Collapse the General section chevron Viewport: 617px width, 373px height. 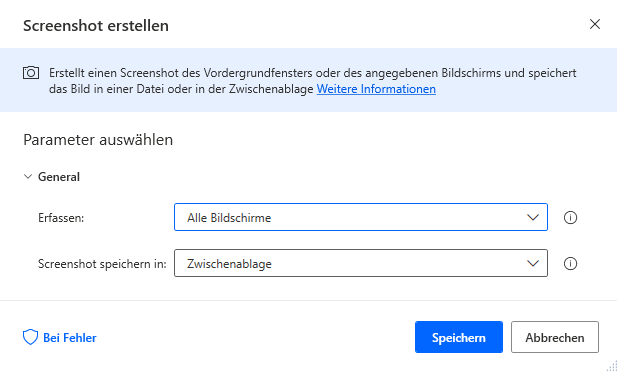coord(28,177)
